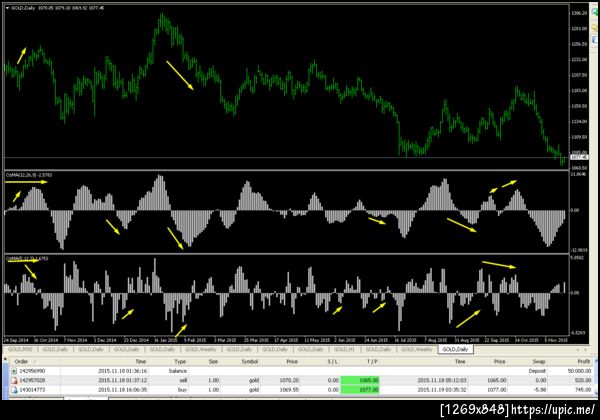600x420 pixels.
Task: Click the Swap column header
Action: point(539,361)
